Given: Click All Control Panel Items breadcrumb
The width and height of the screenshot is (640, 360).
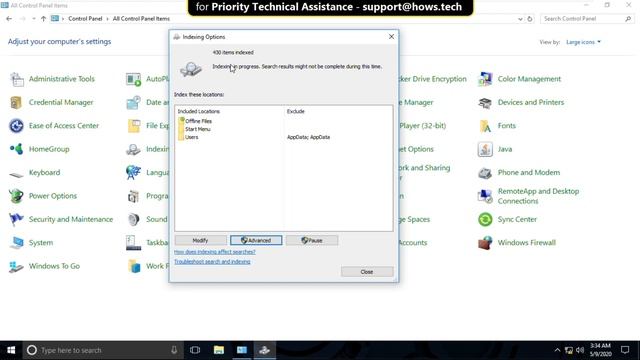Looking at the screenshot, I should [141, 19].
